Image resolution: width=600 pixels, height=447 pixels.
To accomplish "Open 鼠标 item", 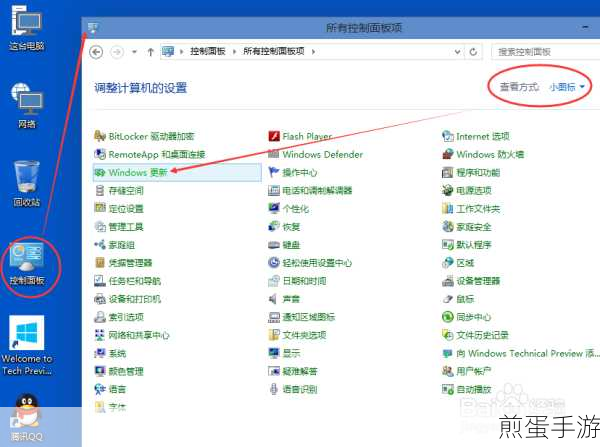I will pos(458,299).
